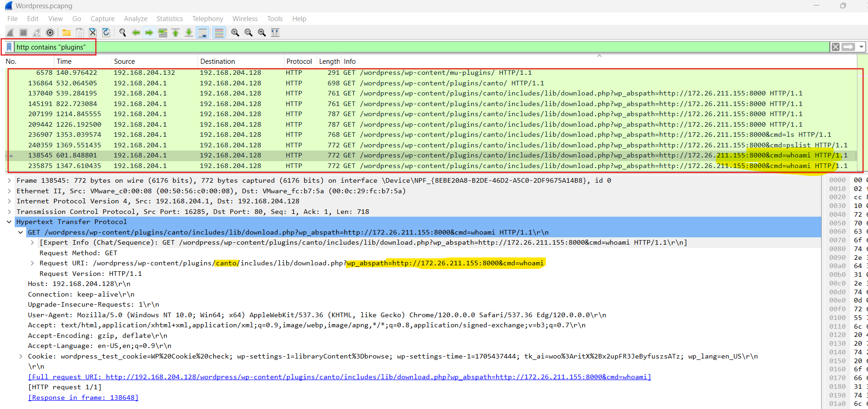The height and width of the screenshot is (409, 868).
Task: Expand Transmission Control Protocol section
Action: pos(9,212)
